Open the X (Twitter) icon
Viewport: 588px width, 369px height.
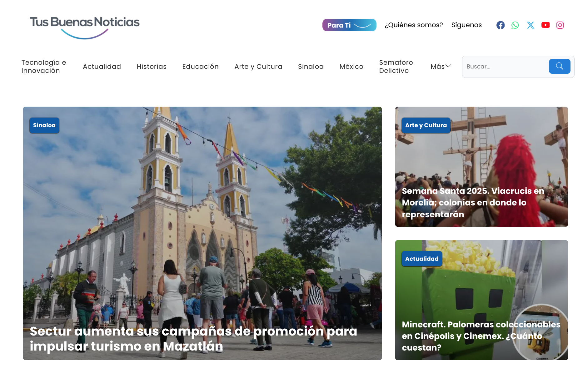[x=530, y=25]
